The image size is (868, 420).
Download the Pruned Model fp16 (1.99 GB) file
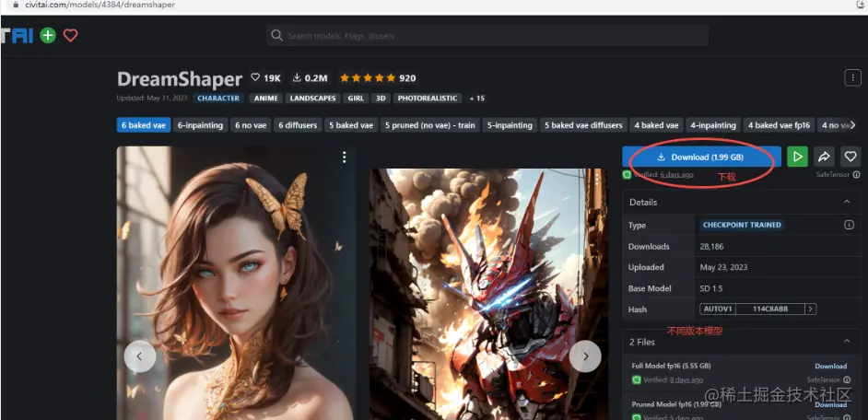click(830, 404)
